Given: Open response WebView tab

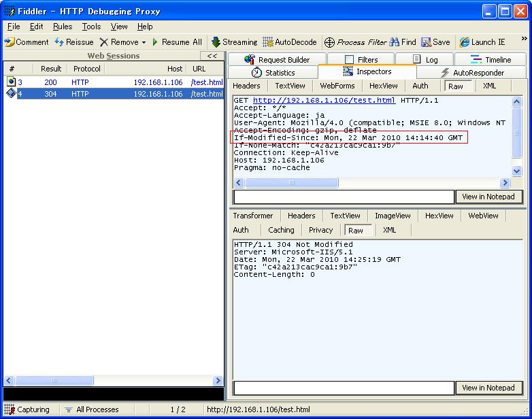Looking at the screenshot, I should tap(483, 216).
